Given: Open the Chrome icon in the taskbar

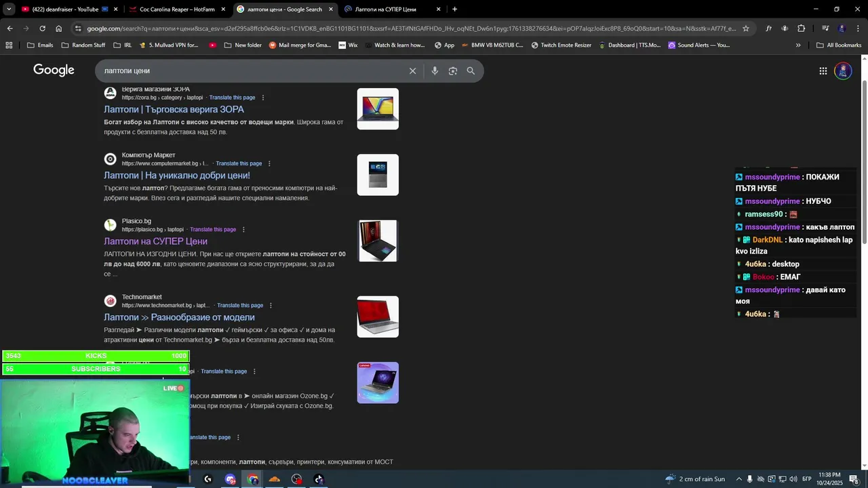Looking at the screenshot, I should coord(253,479).
